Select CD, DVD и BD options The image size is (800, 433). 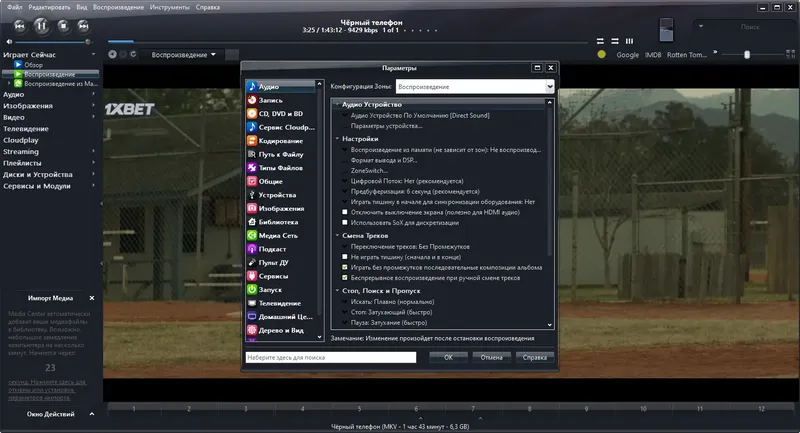(x=280, y=114)
